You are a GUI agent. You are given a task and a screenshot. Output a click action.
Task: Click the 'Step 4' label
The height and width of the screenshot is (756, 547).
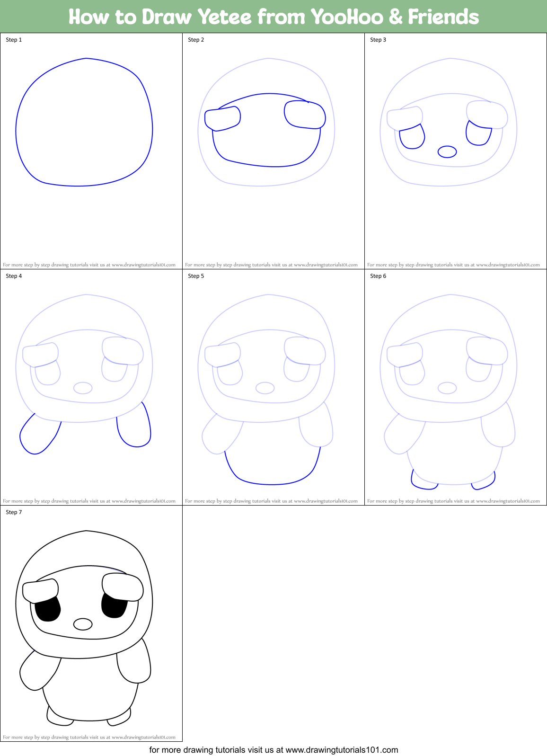pos(14,276)
